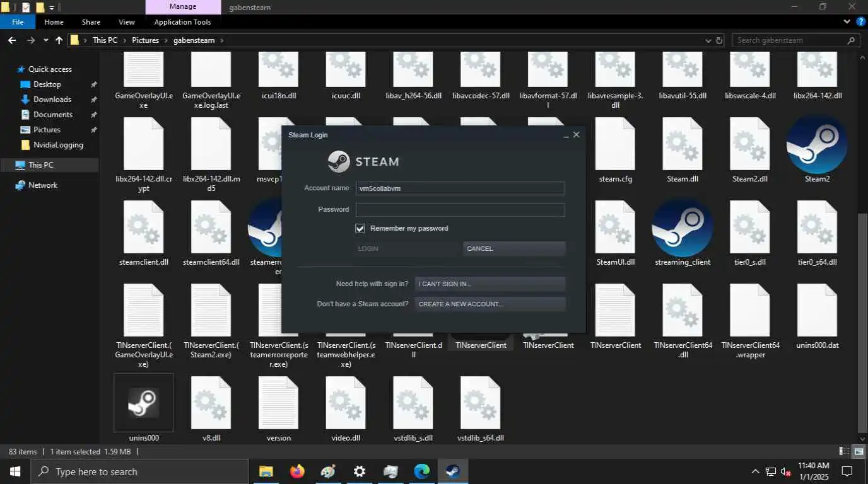
Task: Switch to details view in status bar
Action: 844,452
